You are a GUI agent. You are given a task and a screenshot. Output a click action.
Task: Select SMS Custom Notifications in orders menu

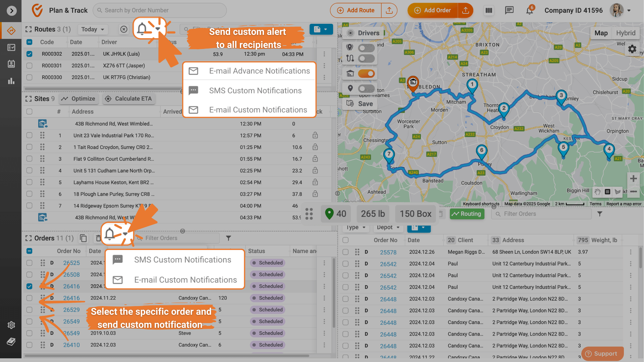point(175,260)
